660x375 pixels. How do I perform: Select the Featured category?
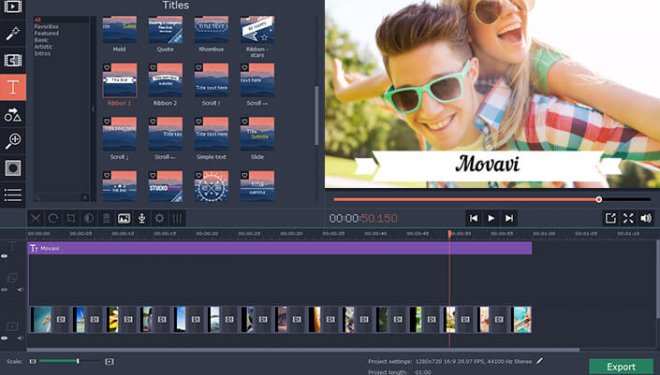click(46, 33)
